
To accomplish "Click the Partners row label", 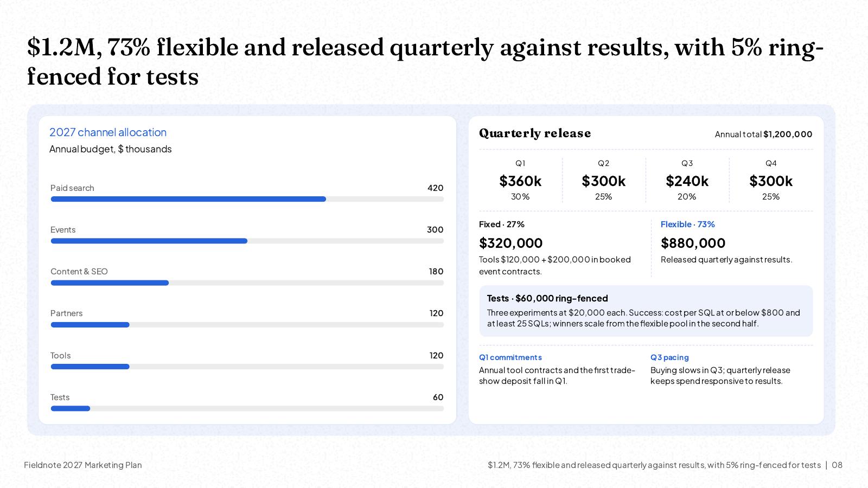I will click(67, 313).
